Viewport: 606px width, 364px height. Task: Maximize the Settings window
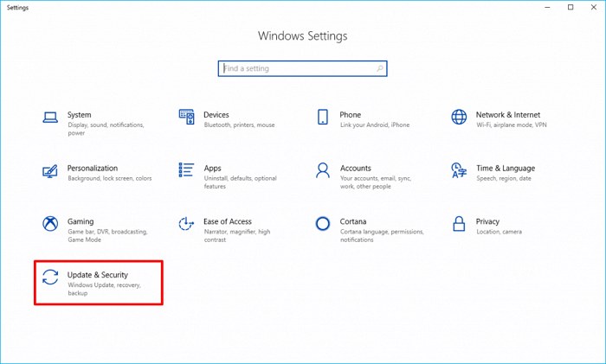pyautogui.click(x=571, y=7)
